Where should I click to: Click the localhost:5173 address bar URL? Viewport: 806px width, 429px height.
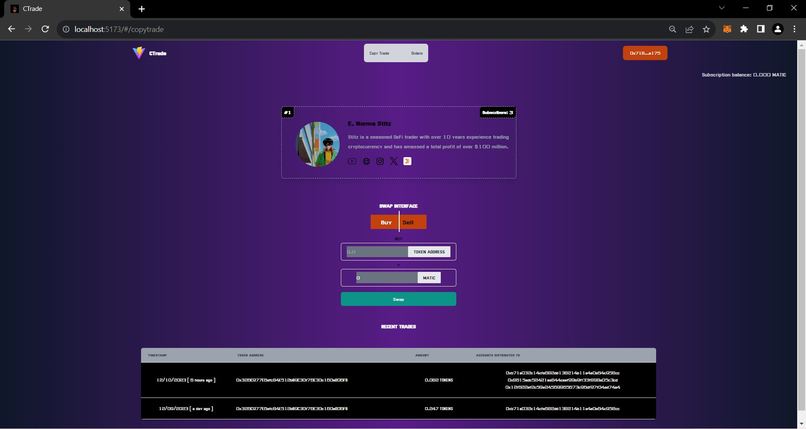(119, 29)
